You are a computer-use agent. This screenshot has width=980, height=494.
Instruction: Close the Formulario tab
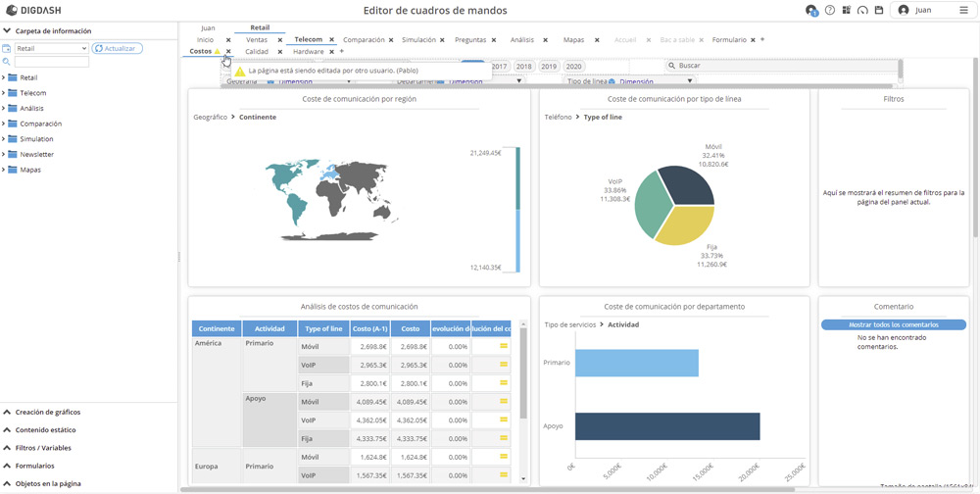click(x=753, y=40)
